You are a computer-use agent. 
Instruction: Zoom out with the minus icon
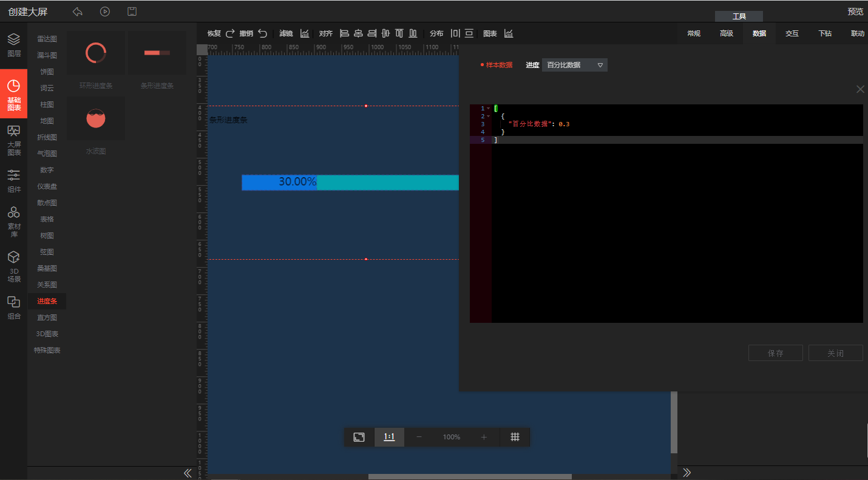419,437
